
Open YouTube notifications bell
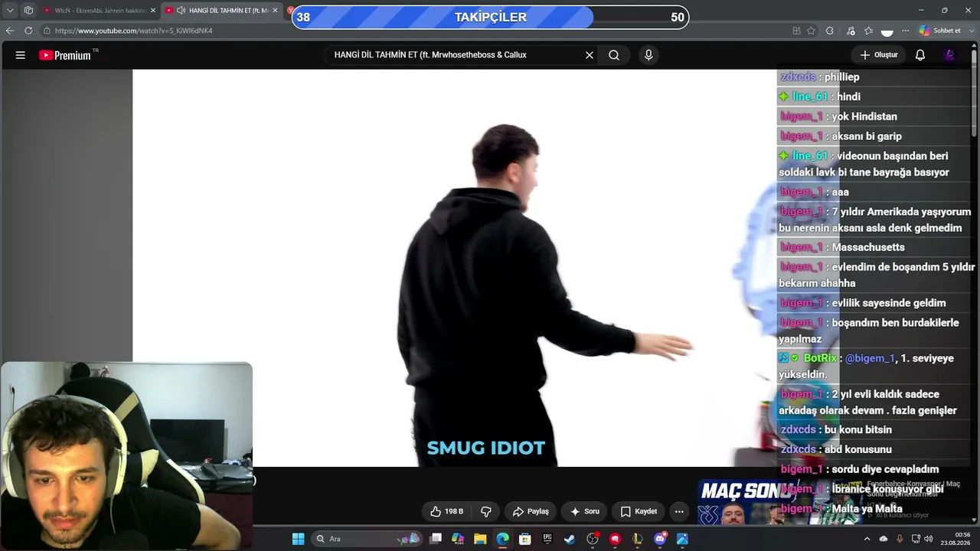coord(920,55)
